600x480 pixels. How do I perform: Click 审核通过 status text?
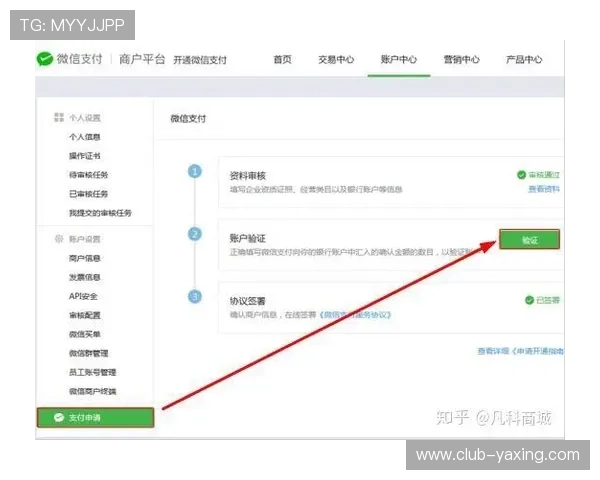tap(544, 175)
